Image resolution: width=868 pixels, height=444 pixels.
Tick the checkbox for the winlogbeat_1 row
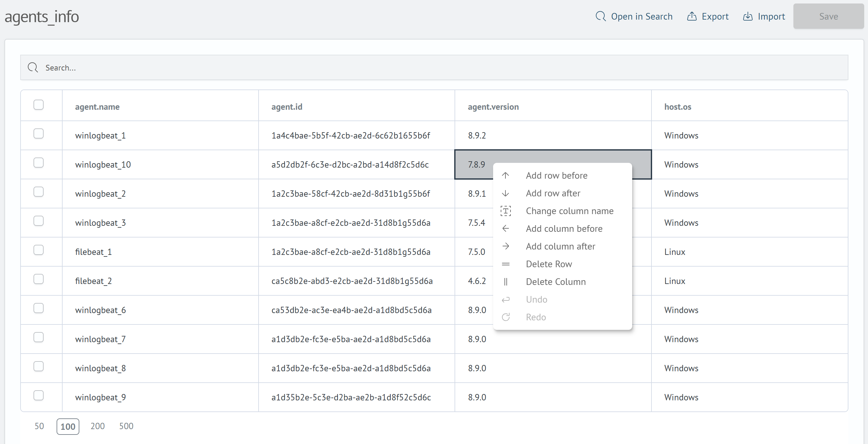(x=39, y=134)
